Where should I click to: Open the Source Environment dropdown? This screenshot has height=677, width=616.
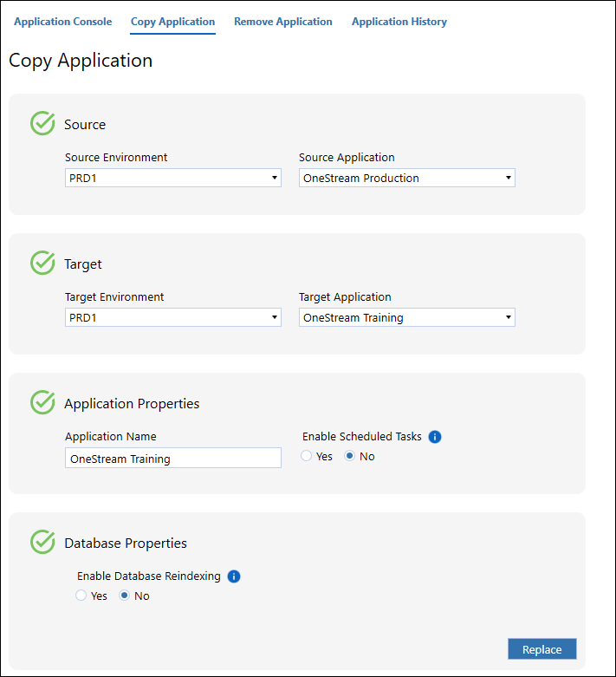click(173, 178)
